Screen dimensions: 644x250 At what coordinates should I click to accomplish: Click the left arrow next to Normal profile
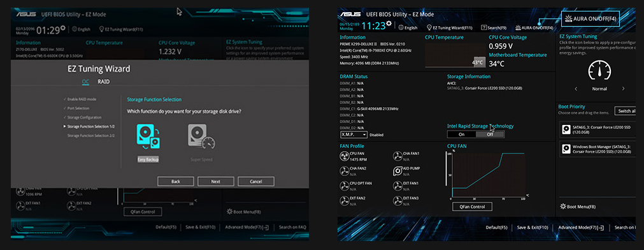(x=576, y=89)
